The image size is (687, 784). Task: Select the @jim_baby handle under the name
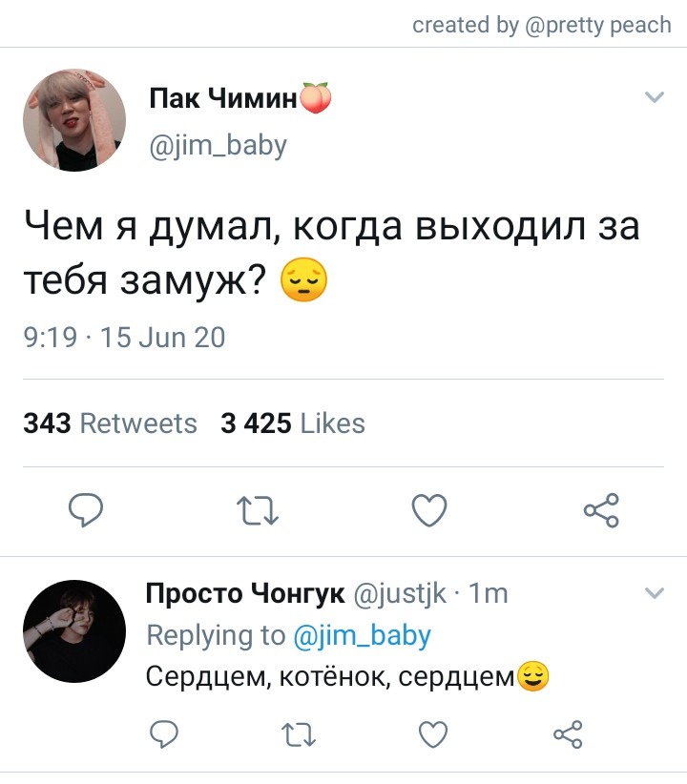point(219,146)
